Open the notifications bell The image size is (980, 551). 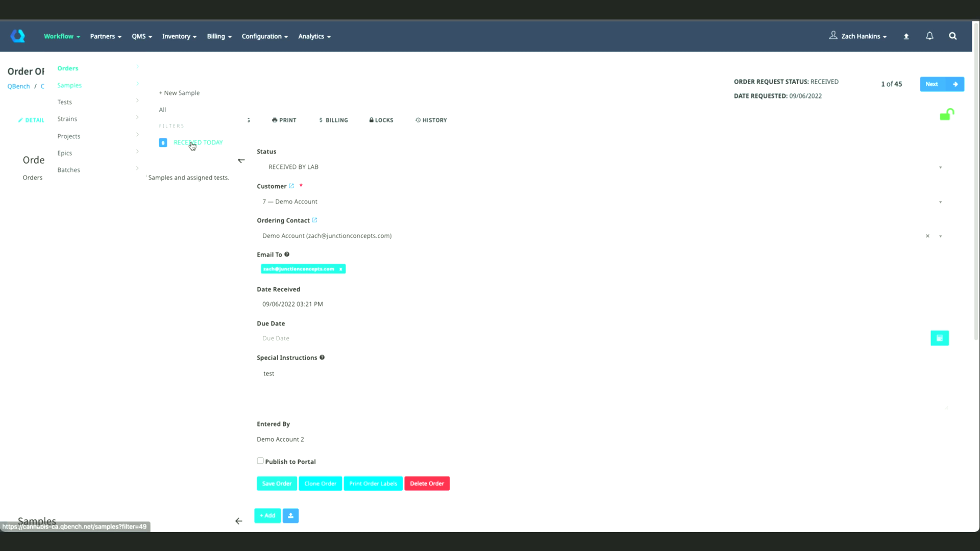pyautogui.click(x=929, y=36)
